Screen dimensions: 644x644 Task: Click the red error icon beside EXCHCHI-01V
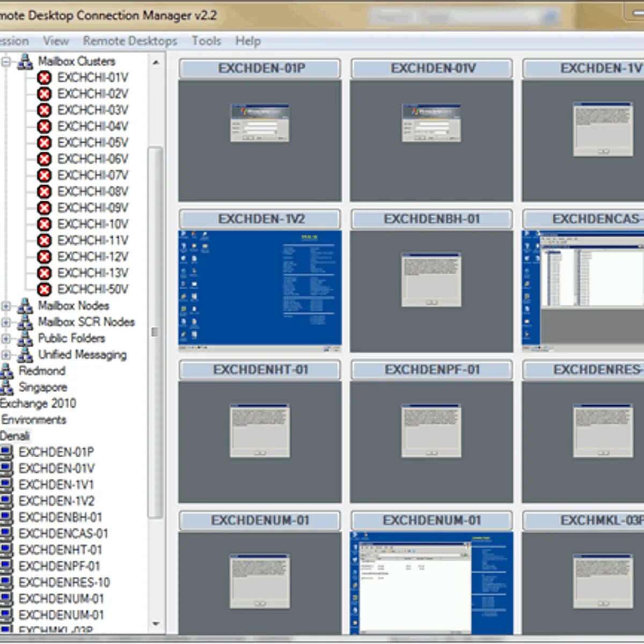coord(45,78)
